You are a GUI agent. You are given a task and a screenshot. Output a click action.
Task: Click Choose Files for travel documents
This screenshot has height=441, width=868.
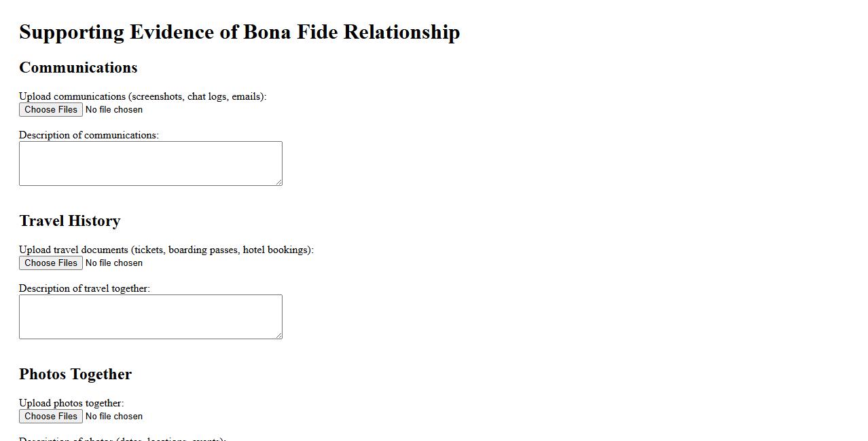(51, 263)
